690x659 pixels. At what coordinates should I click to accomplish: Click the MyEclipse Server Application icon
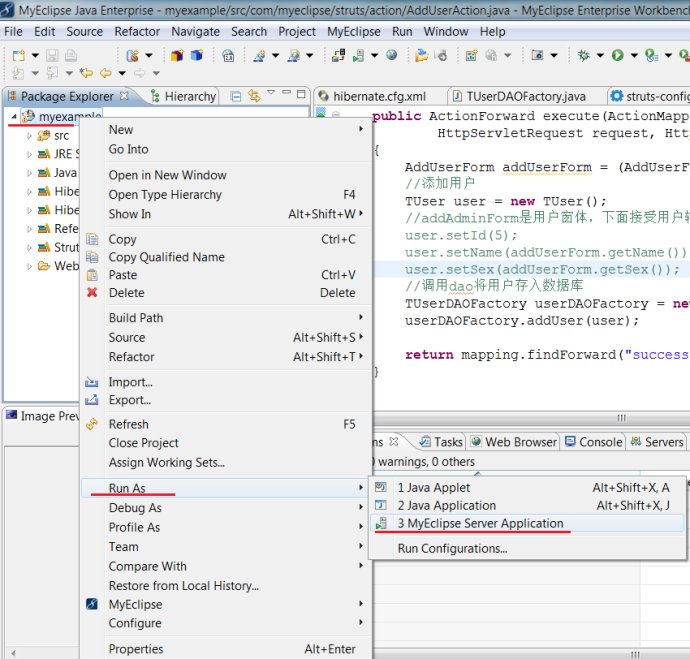click(x=381, y=523)
